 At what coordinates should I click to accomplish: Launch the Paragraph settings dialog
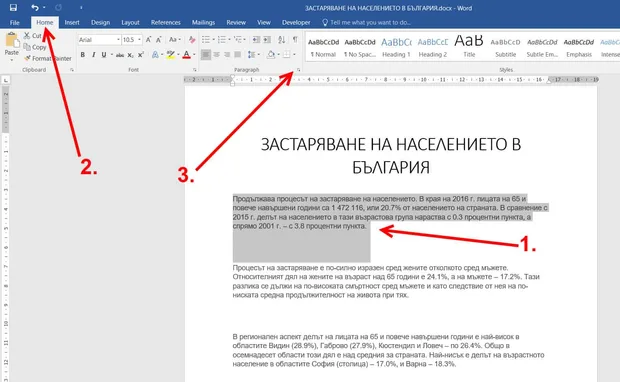299,70
